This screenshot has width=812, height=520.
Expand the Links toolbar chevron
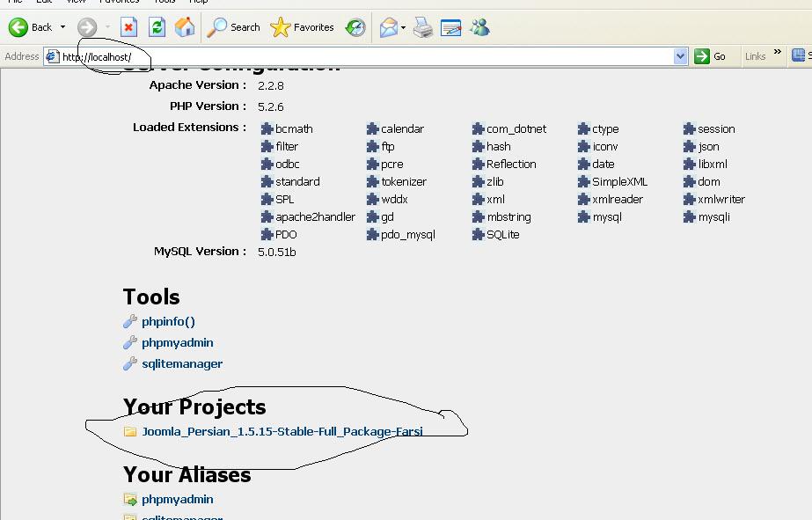point(778,52)
